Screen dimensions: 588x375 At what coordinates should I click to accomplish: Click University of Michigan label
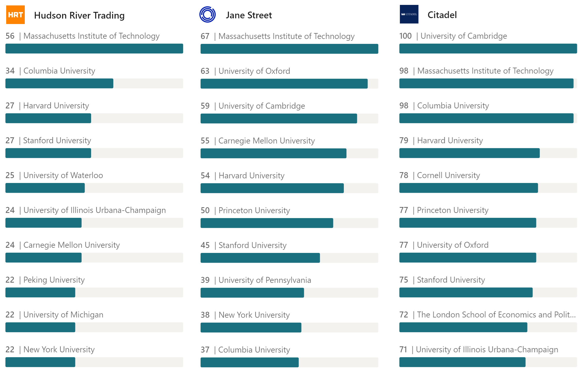(63, 315)
